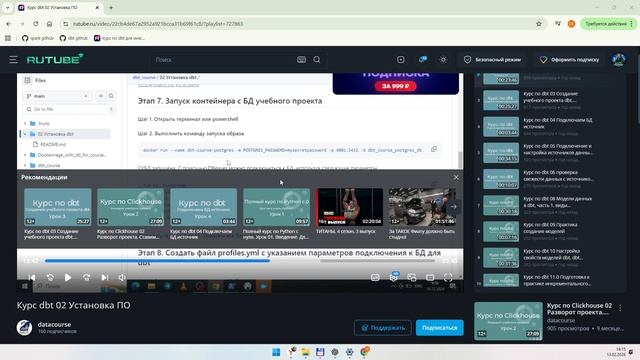Image resolution: width=640 pixels, height=360 pixels.
Task: Open playlist item Курс по dbt 05
Action: tap(549, 153)
